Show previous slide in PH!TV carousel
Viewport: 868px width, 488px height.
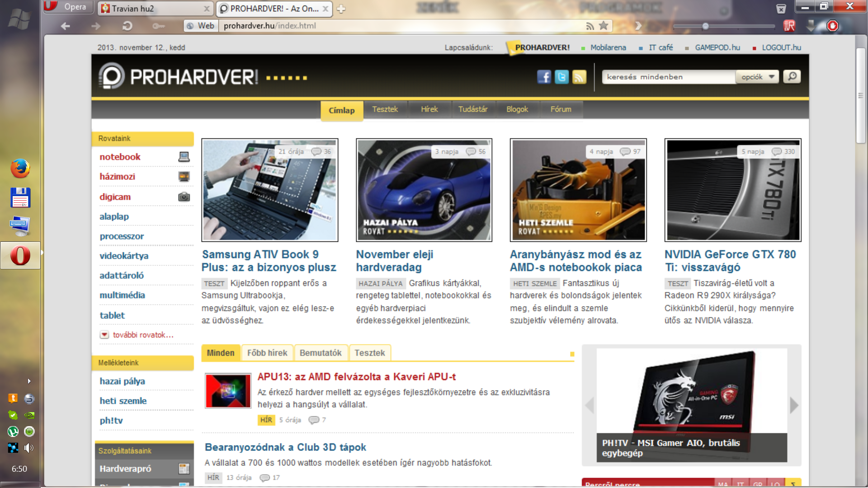(x=589, y=405)
